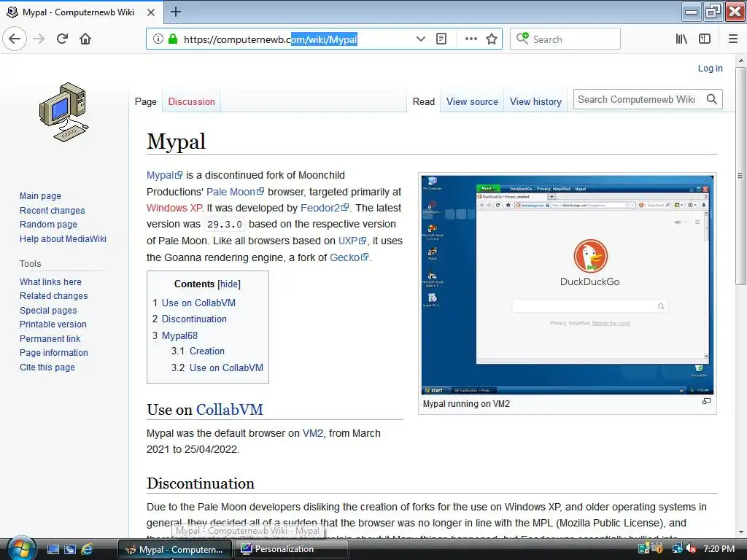The image size is (747, 560).
Task: Click the Log in link
Action: pyautogui.click(x=710, y=69)
